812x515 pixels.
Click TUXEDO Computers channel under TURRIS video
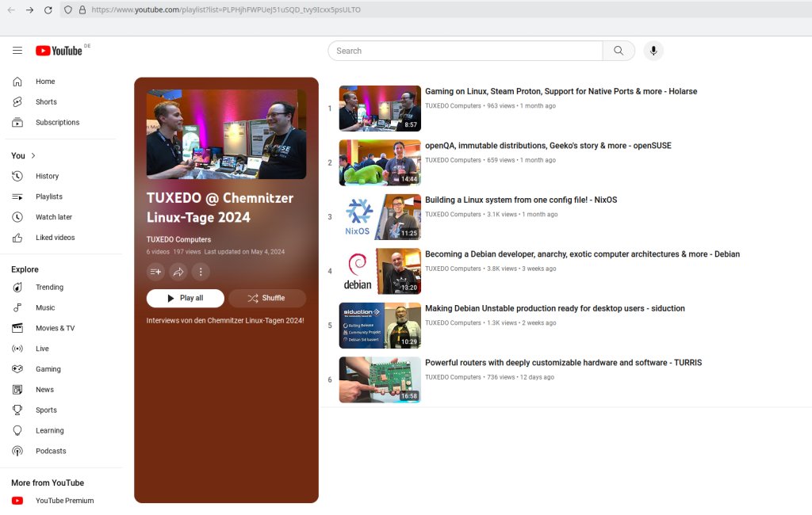tap(453, 377)
